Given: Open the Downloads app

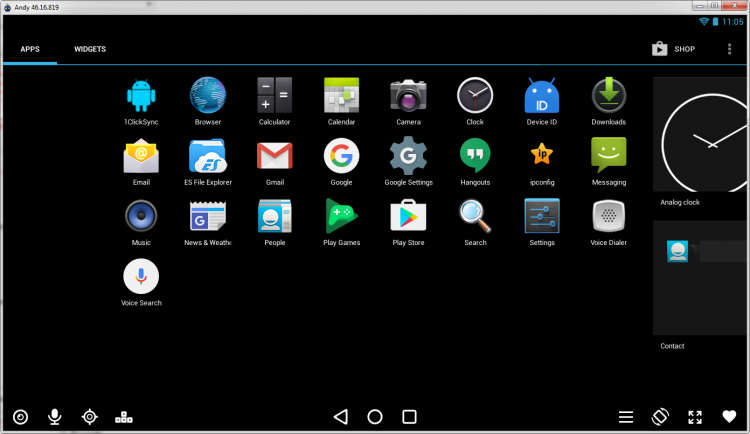Looking at the screenshot, I should (608, 100).
